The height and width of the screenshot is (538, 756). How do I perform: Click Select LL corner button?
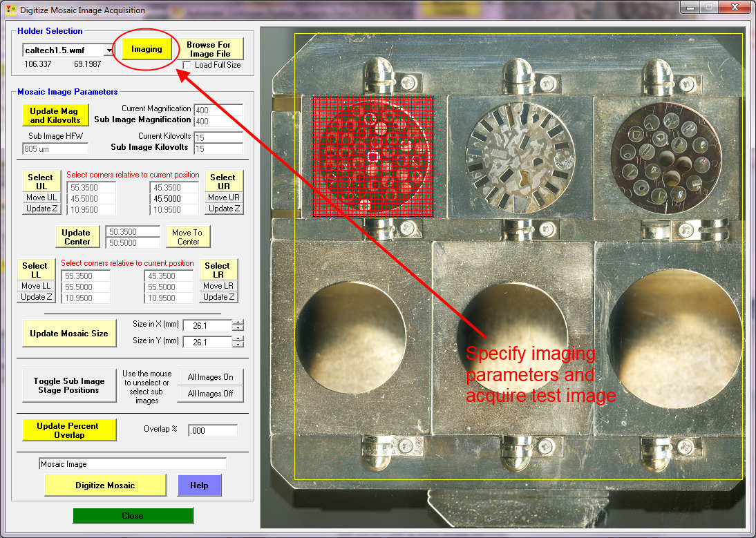tap(35, 270)
